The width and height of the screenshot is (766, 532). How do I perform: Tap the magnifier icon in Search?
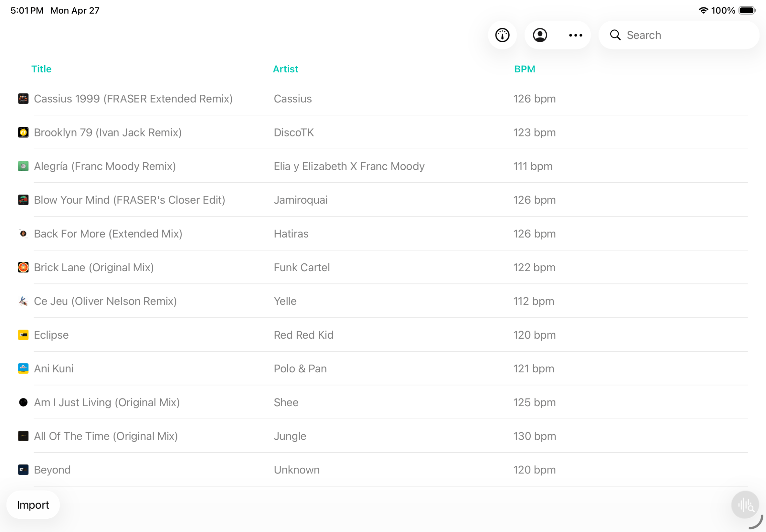click(615, 35)
